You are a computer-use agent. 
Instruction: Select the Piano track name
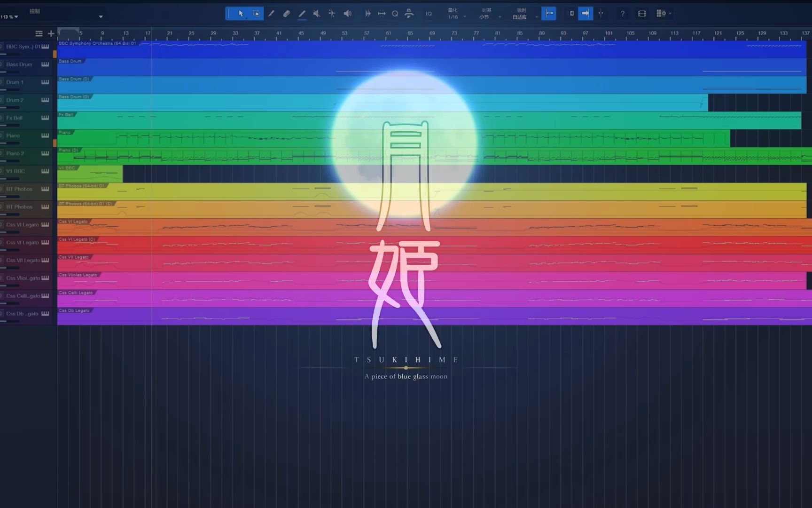tap(13, 135)
